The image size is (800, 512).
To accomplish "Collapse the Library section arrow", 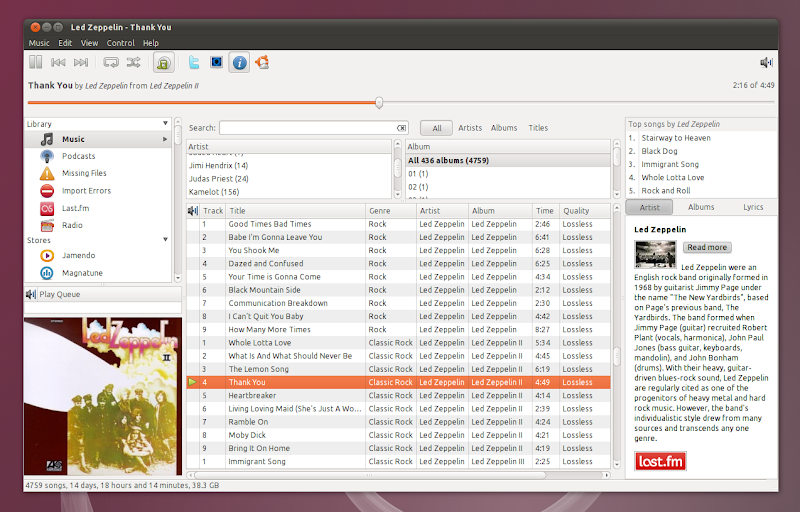I will point(166,124).
